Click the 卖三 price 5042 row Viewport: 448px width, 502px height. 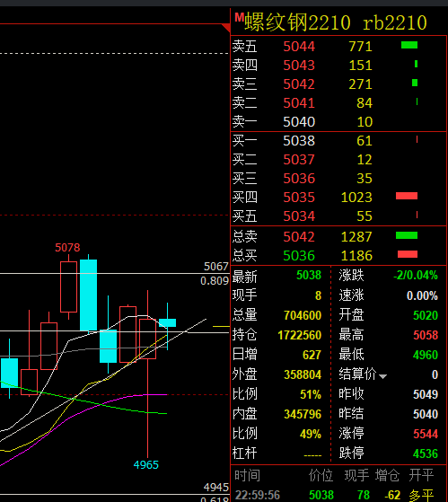(x=338, y=84)
